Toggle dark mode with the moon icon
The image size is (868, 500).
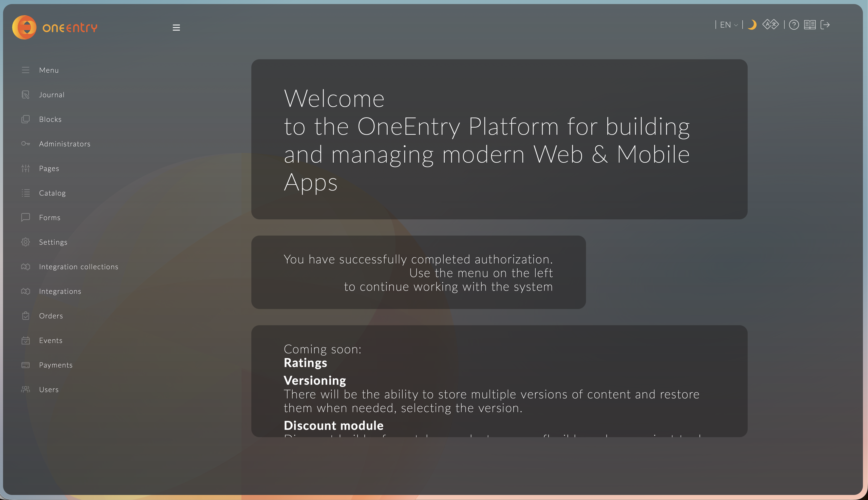(752, 25)
